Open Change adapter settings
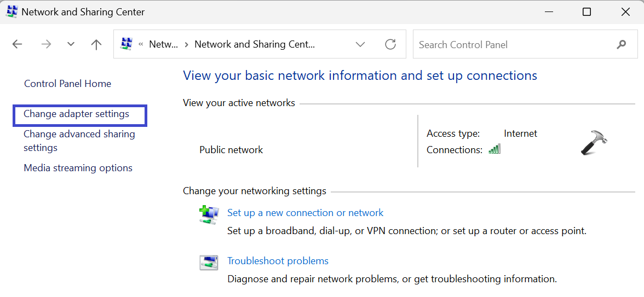Image resolution: width=644 pixels, height=297 pixels. [x=76, y=114]
